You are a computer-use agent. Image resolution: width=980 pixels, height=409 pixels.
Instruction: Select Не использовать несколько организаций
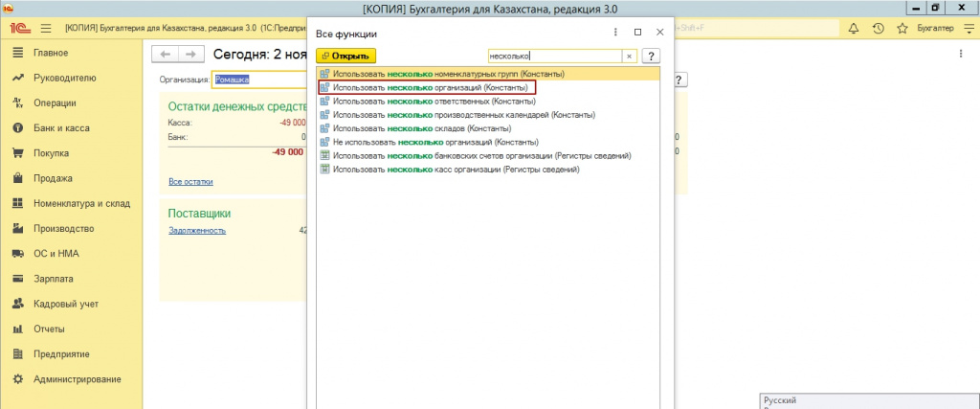click(488, 143)
